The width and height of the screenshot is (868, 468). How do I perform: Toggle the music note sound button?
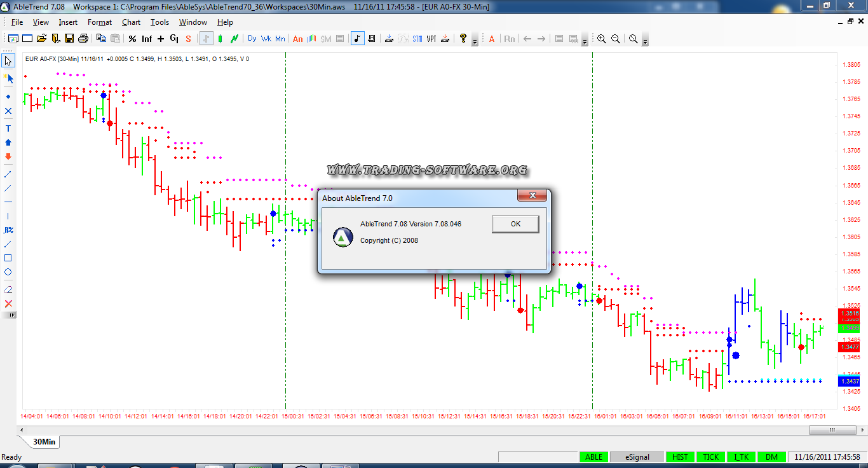[x=358, y=39]
